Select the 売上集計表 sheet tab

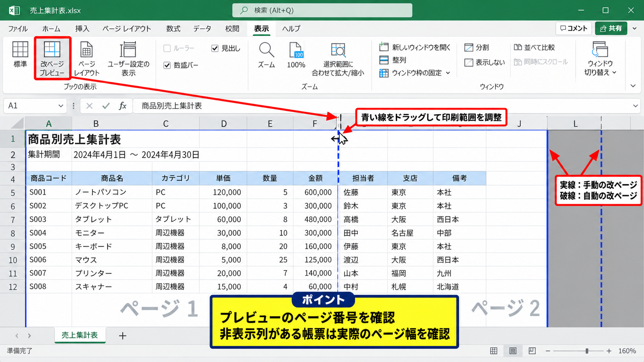(x=80, y=335)
